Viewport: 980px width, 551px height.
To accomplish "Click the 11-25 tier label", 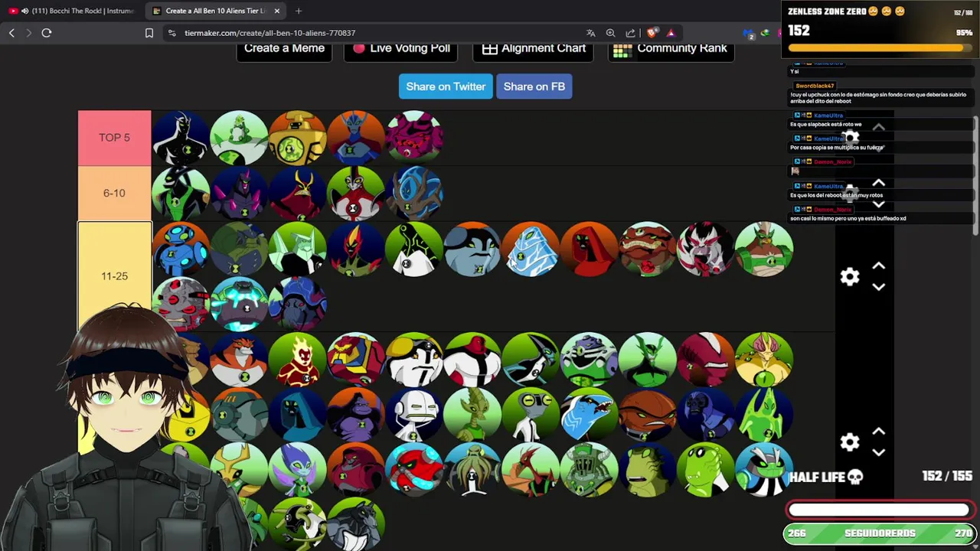I will coord(114,276).
